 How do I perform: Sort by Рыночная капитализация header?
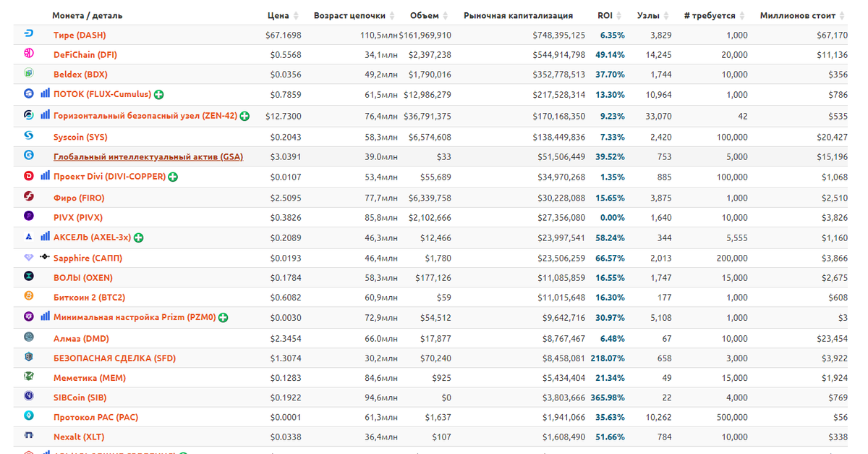pyautogui.click(x=518, y=15)
